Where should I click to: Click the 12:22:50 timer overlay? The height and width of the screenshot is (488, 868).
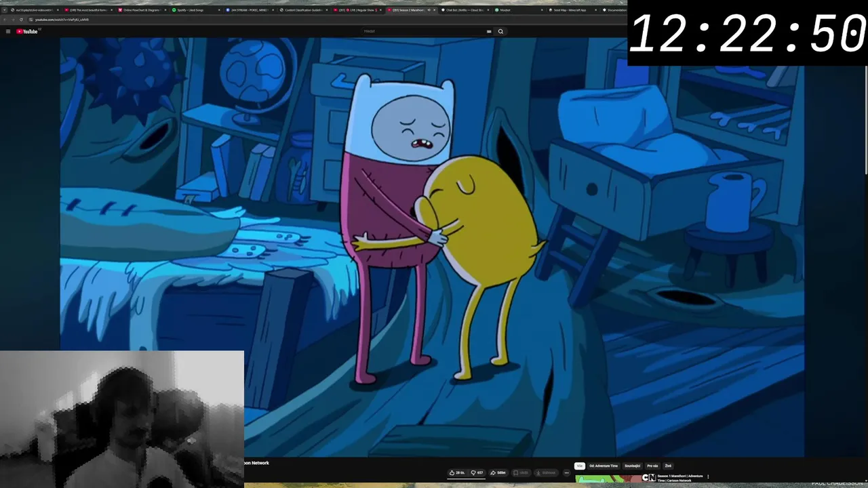[x=747, y=33]
